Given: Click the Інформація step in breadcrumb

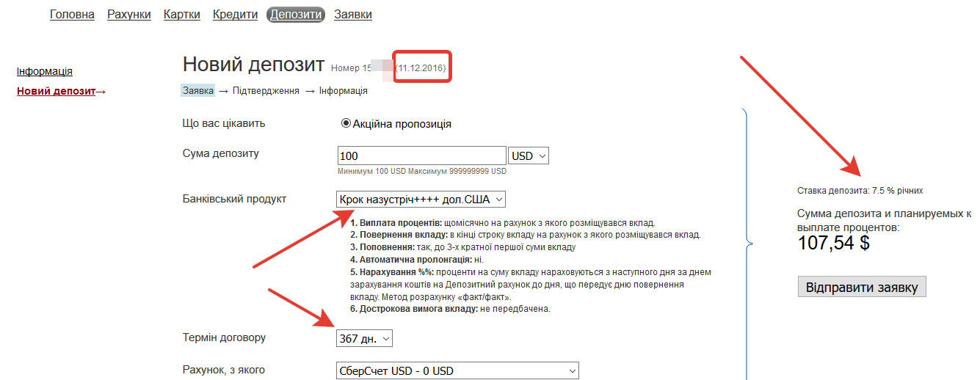Looking at the screenshot, I should [344, 91].
